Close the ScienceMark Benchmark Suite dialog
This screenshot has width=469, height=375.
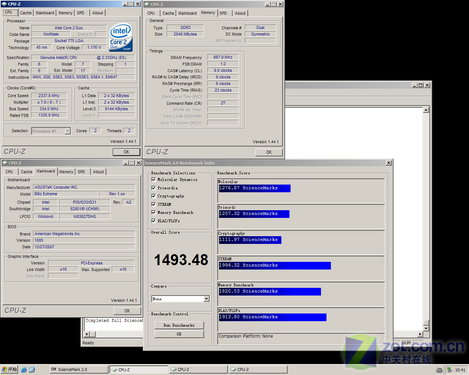click(x=389, y=163)
